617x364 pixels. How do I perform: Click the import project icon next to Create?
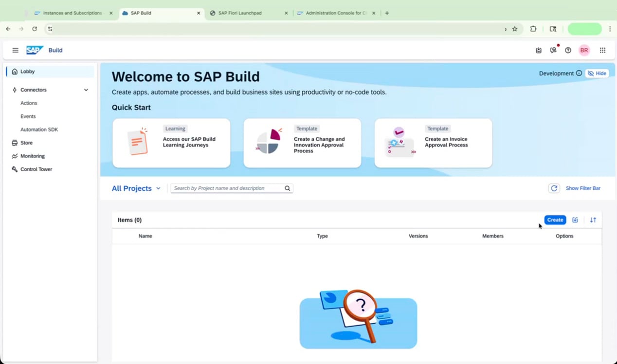575,220
